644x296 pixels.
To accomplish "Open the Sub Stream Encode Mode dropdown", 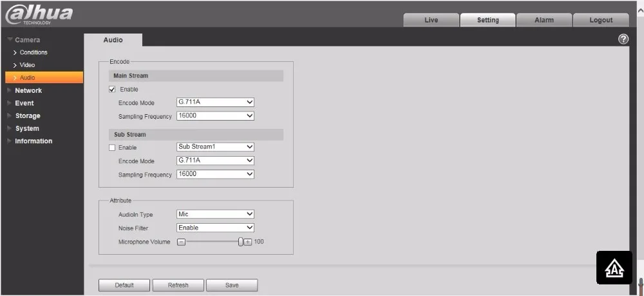I will 215,161.
